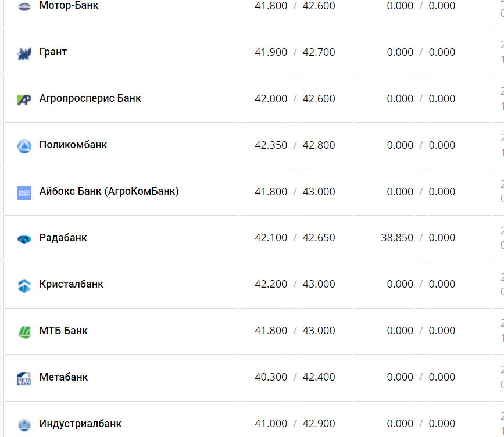
Task: Click the Радабанк logo icon
Action: click(24, 239)
